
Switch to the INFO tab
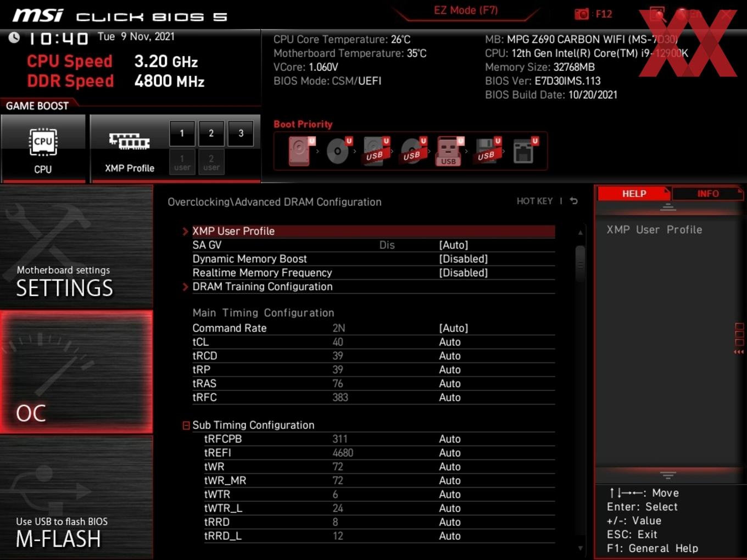click(x=707, y=194)
